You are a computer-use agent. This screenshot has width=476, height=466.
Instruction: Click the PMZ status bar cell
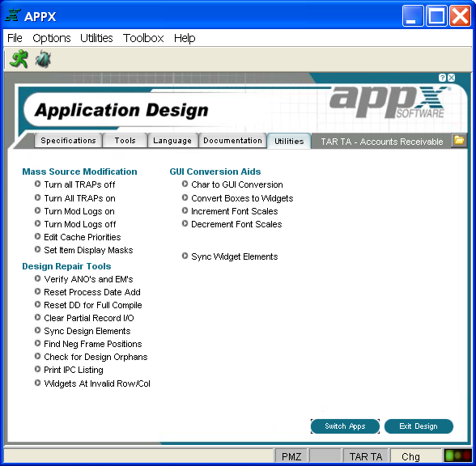pos(291,456)
